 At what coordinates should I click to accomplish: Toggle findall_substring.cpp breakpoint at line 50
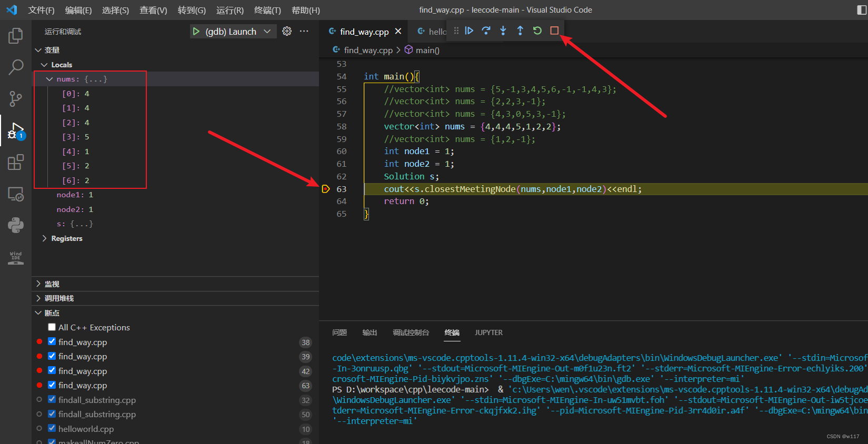coord(52,414)
